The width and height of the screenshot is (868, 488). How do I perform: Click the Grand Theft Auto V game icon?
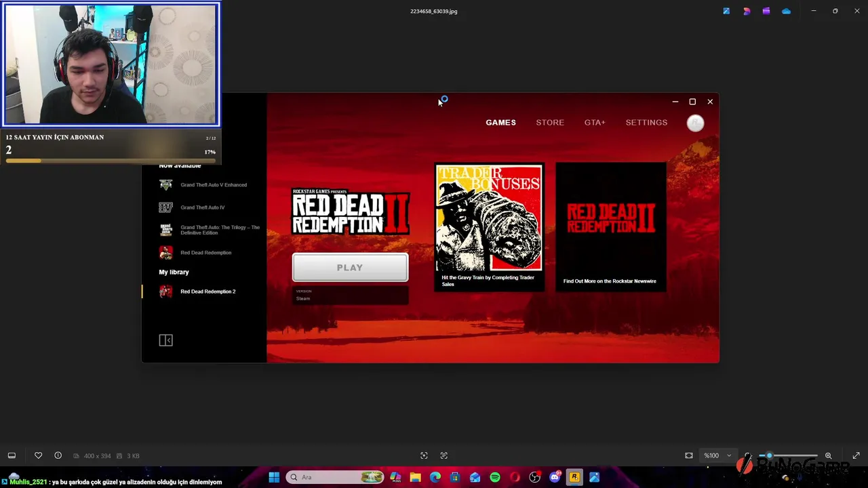coord(165,185)
